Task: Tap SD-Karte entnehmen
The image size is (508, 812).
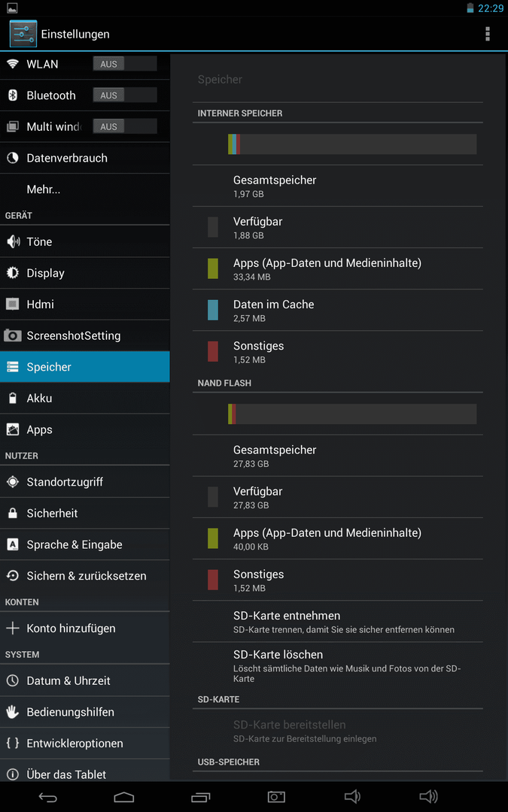Action: pos(337,622)
